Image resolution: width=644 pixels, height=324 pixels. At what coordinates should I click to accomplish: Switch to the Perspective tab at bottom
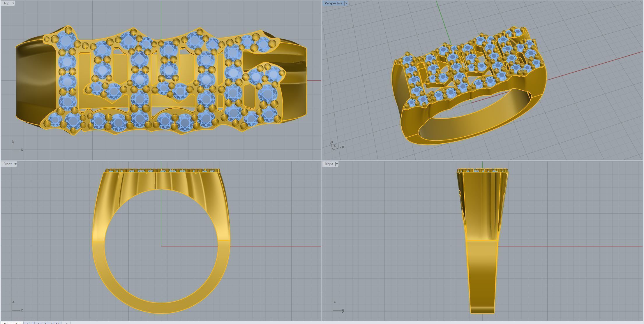click(13, 323)
